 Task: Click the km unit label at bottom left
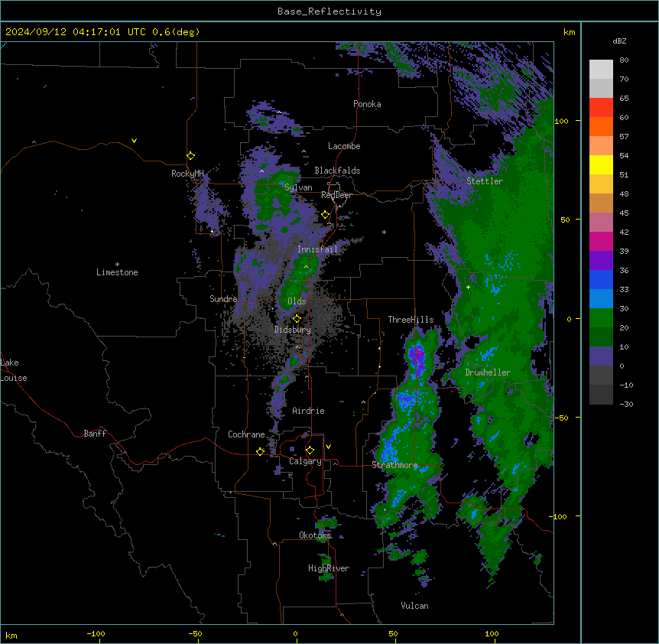11,636
